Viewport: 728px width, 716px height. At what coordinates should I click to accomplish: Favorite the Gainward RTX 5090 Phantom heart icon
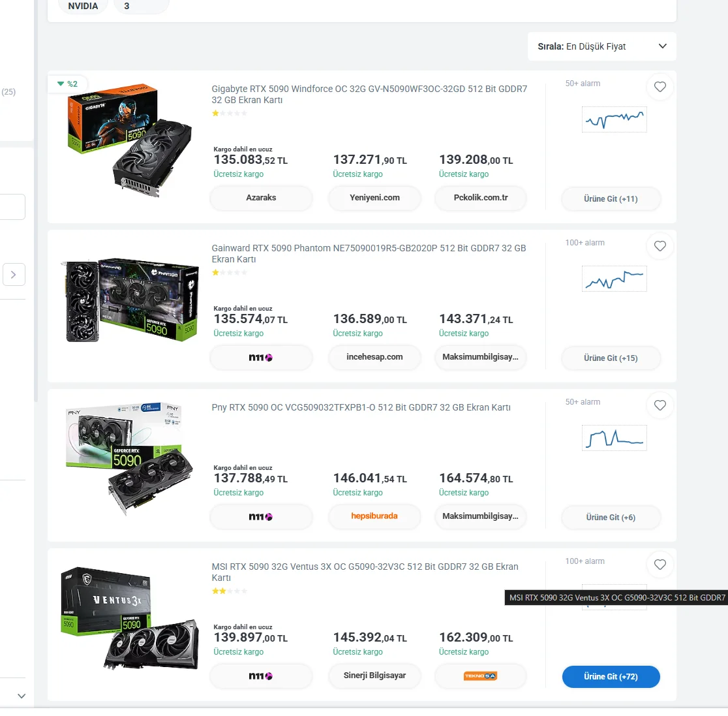pyautogui.click(x=660, y=246)
